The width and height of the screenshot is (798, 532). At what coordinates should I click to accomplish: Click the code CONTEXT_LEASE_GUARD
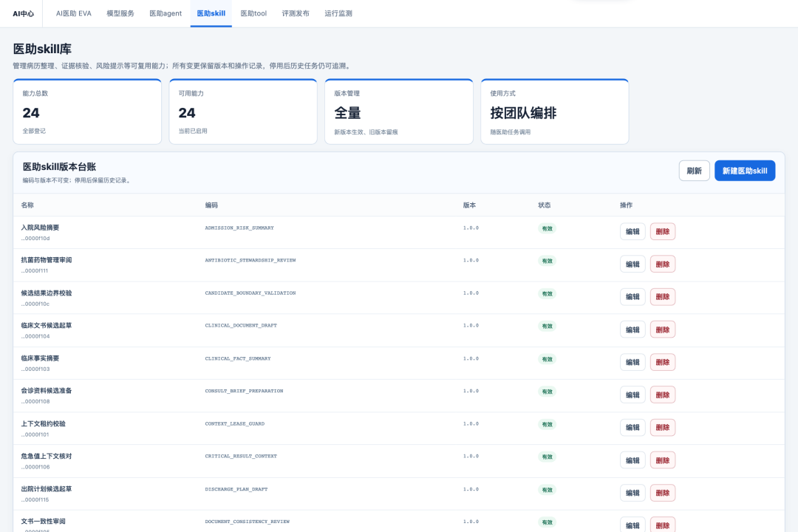click(235, 423)
